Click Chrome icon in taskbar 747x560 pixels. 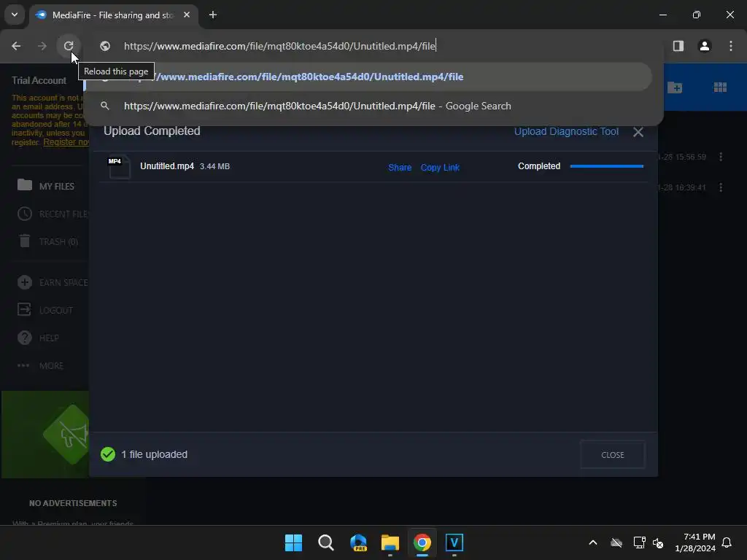click(x=422, y=542)
